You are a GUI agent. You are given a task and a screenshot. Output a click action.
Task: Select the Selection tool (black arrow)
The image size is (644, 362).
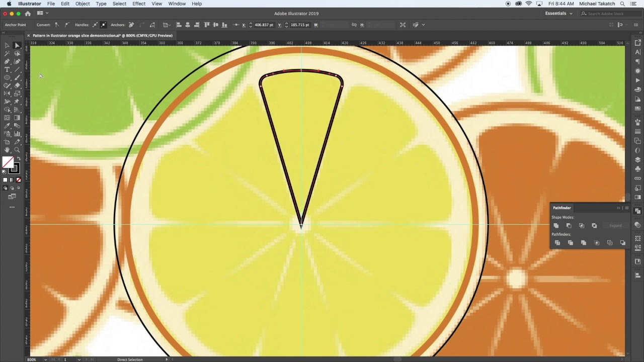tap(7, 45)
